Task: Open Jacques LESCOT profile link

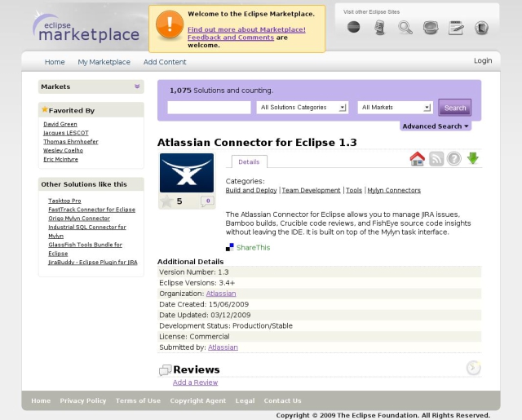Action: coord(66,133)
